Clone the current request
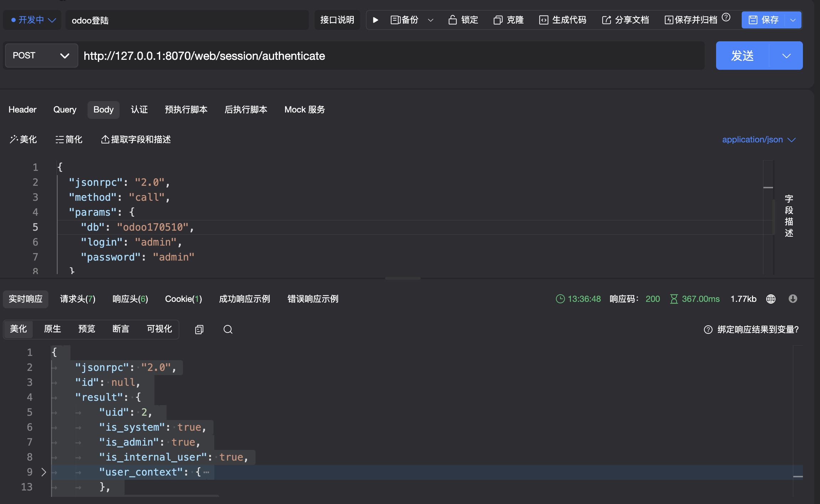820x504 pixels. coord(508,20)
